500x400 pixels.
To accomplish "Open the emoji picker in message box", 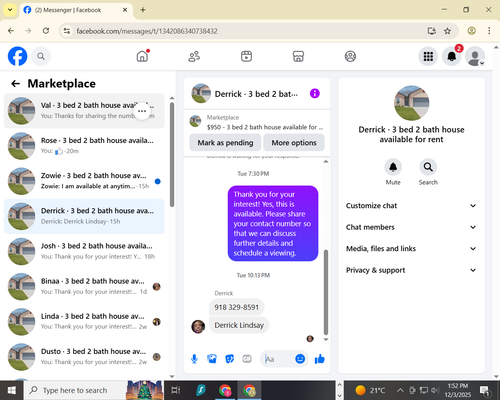I will coord(300,359).
